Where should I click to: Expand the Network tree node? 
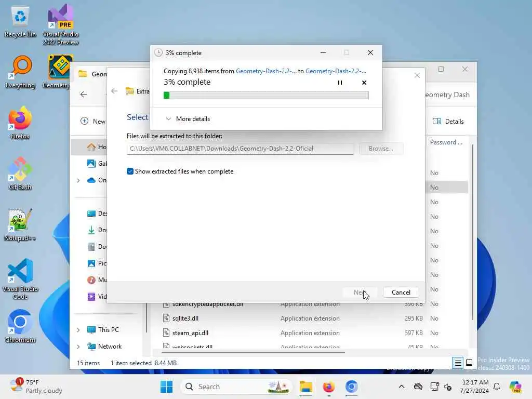[x=78, y=347]
